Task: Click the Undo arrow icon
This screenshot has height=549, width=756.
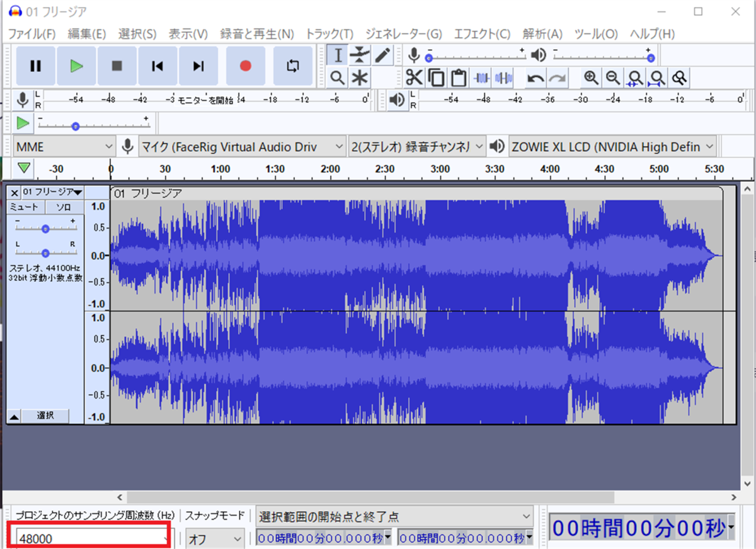Action: [535, 78]
